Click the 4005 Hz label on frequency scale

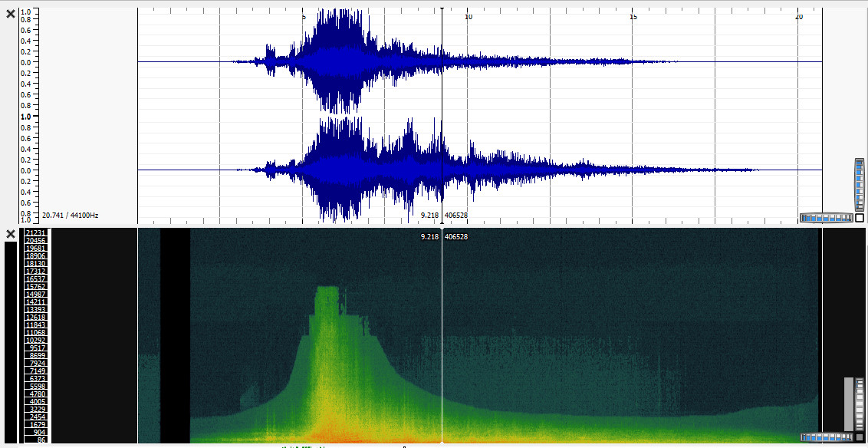coord(36,401)
